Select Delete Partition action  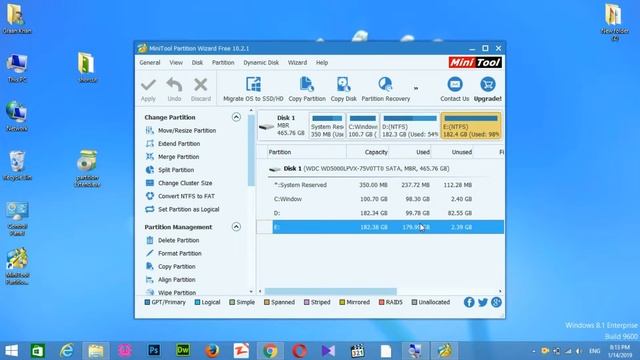(172, 240)
